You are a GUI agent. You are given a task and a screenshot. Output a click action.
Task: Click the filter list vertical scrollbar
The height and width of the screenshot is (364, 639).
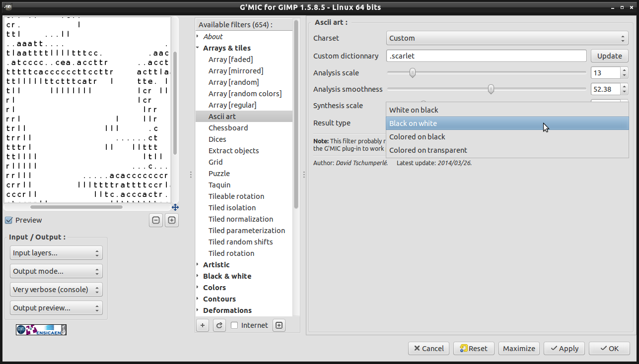[x=296, y=114]
